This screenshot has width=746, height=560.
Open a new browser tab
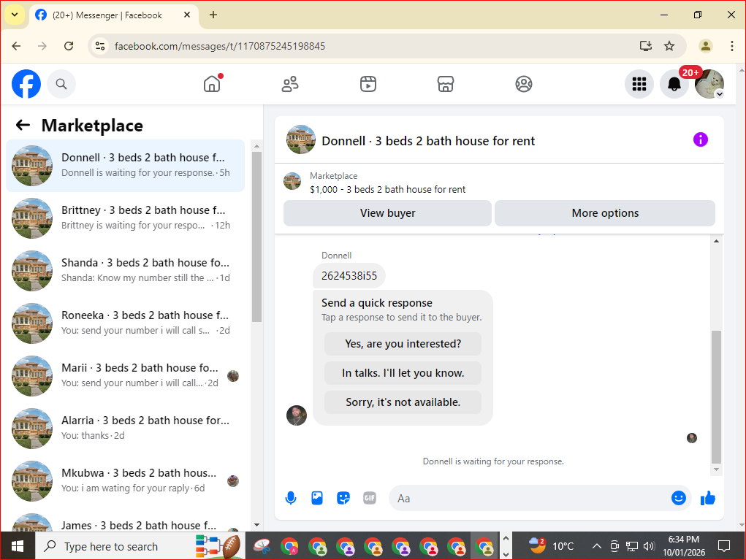coord(213,15)
